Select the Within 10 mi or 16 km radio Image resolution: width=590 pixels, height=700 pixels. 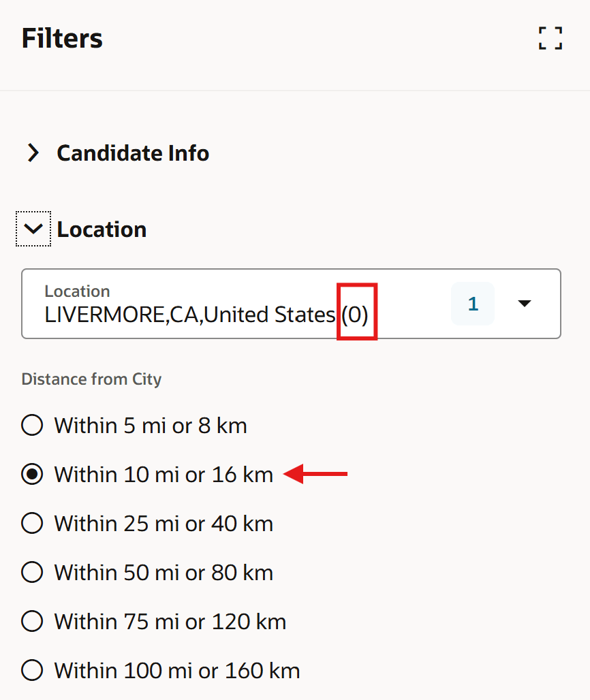(31, 474)
